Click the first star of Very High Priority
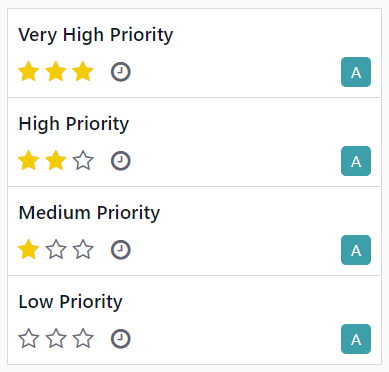 tap(29, 72)
